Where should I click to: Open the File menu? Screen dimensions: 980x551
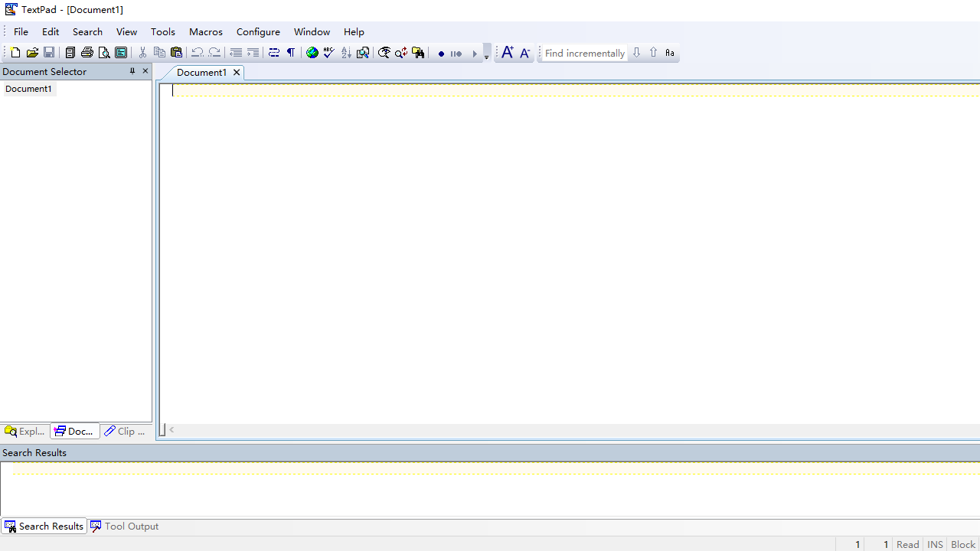tap(21, 31)
